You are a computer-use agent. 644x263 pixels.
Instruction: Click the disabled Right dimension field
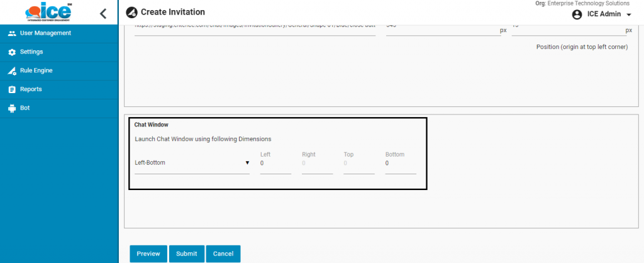click(317, 164)
